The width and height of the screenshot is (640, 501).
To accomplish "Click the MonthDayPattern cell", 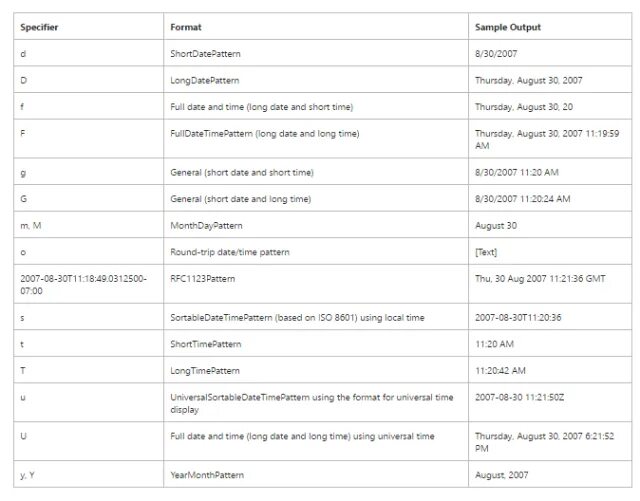I will [206, 226].
